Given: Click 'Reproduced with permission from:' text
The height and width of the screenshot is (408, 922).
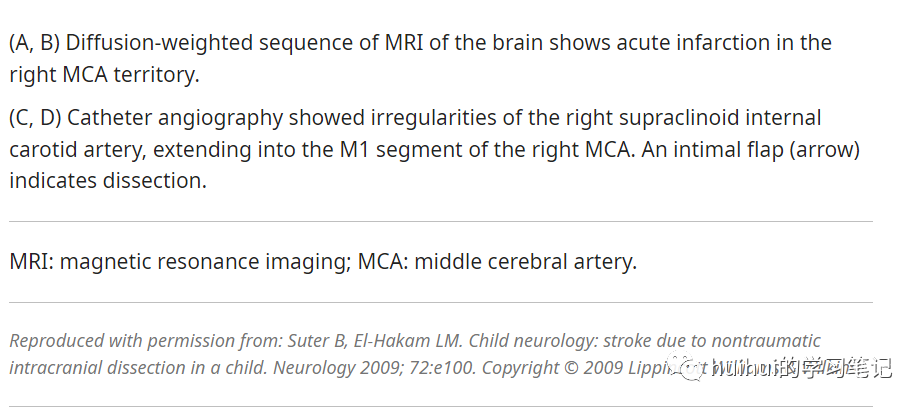Looking at the screenshot, I should 146,340.
